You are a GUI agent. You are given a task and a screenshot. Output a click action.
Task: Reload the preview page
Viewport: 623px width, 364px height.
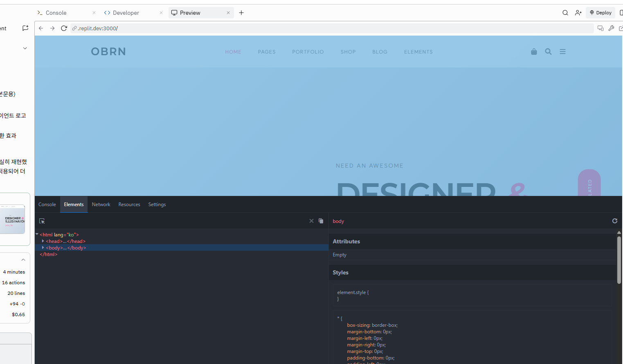(64, 28)
